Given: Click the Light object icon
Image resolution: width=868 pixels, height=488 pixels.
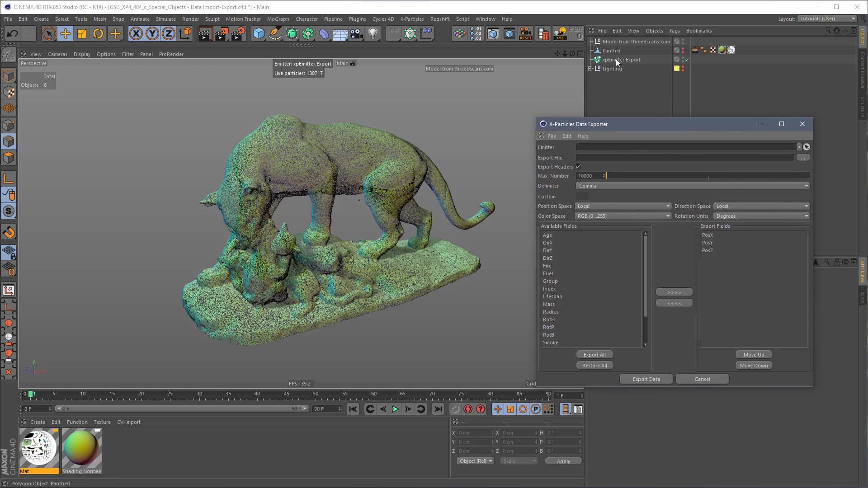Looking at the screenshot, I should 373,34.
